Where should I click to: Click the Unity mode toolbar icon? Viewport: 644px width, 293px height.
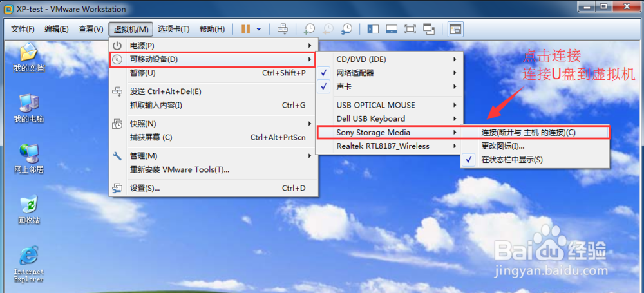point(429,29)
